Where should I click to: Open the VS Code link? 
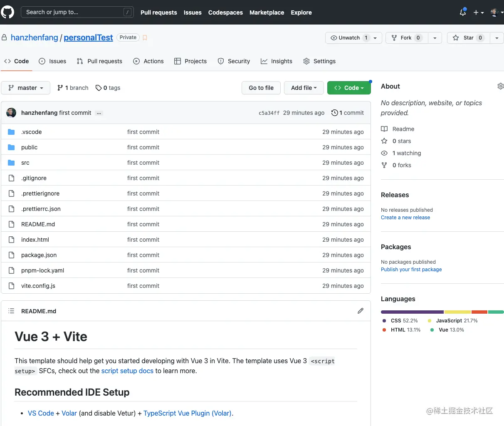pyautogui.click(x=41, y=413)
